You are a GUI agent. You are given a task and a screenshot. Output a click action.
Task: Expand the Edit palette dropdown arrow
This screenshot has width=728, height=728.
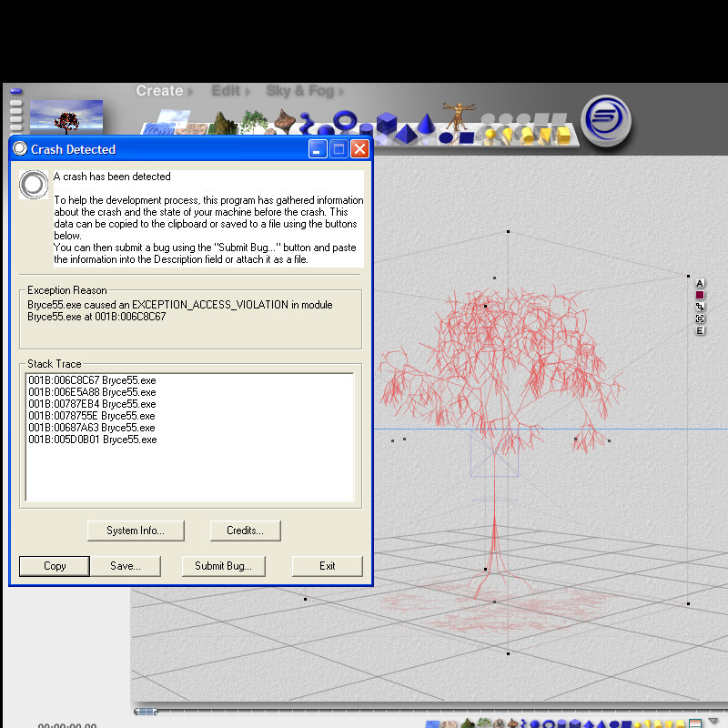point(248,92)
